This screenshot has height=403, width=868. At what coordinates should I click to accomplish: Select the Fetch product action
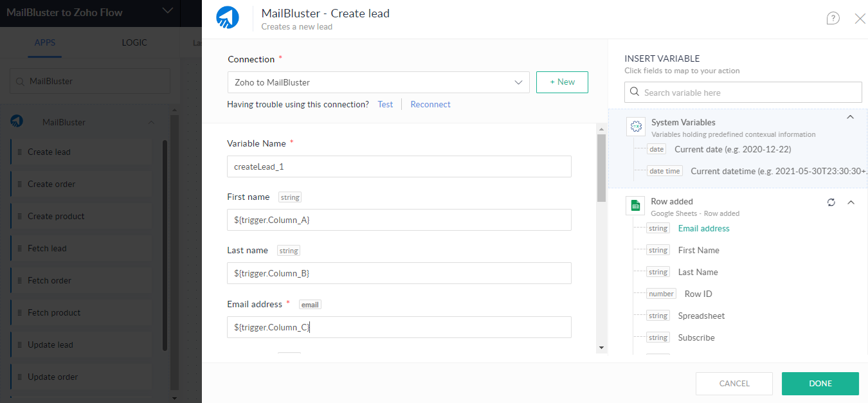pos(82,313)
